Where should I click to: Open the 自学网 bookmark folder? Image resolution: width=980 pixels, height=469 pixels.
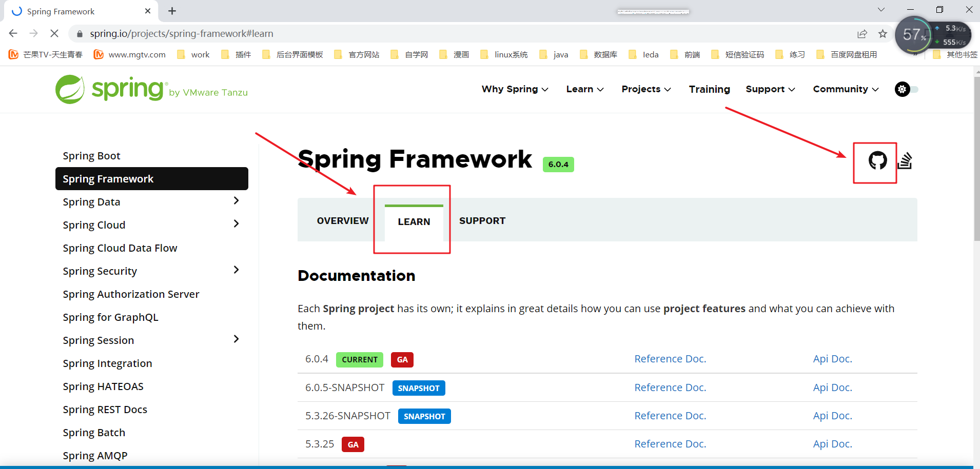[x=409, y=54]
